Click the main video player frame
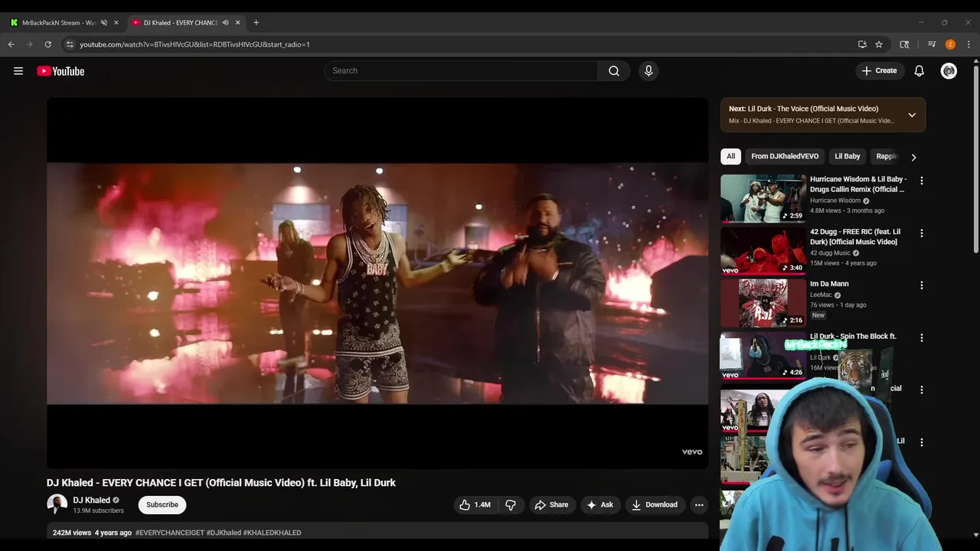 tap(377, 283)
